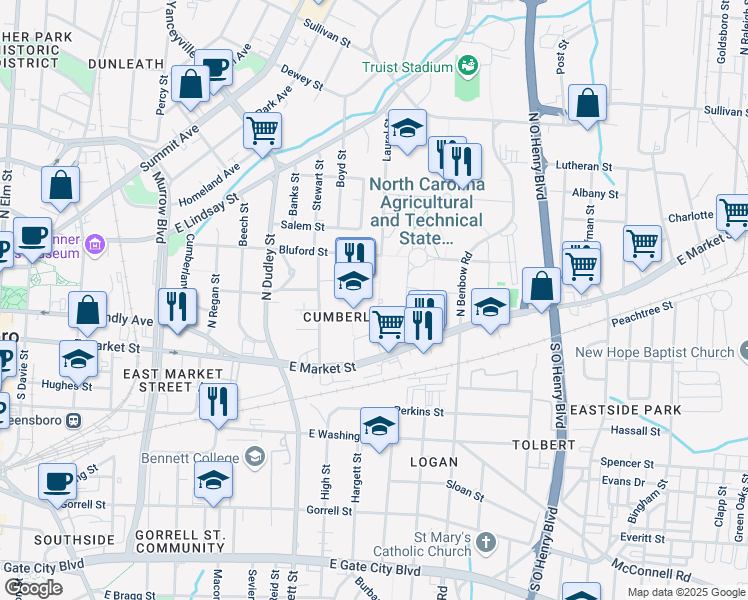Select the Sloan St street label

[x=465, y=491]
